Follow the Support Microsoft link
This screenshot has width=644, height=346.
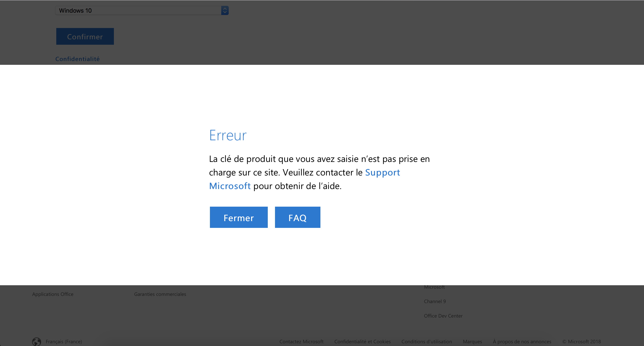coord(382,172)
